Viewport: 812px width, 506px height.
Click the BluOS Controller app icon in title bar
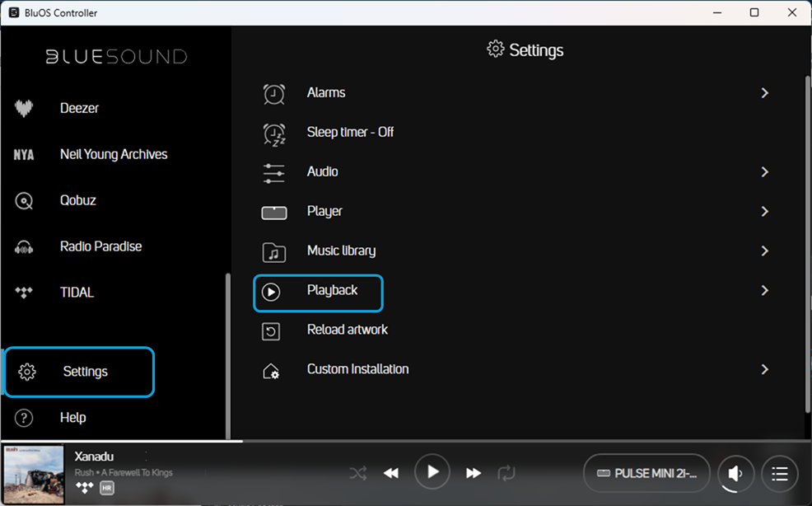click(x=14, y=12)
